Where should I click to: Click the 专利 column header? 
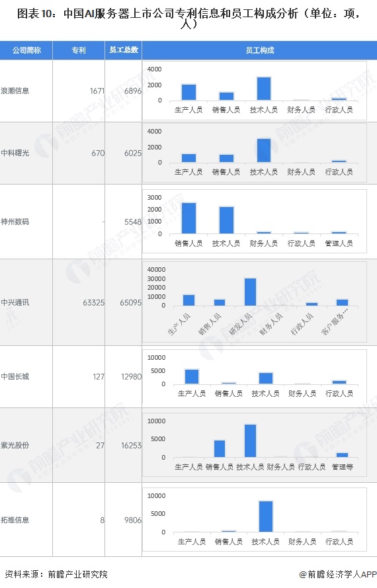tap(79, 50)
